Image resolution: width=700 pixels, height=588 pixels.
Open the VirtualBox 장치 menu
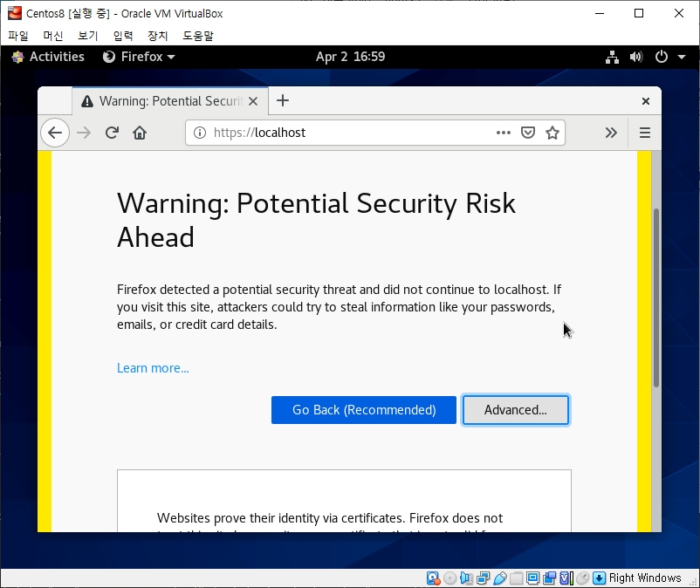tap(158, 36)
